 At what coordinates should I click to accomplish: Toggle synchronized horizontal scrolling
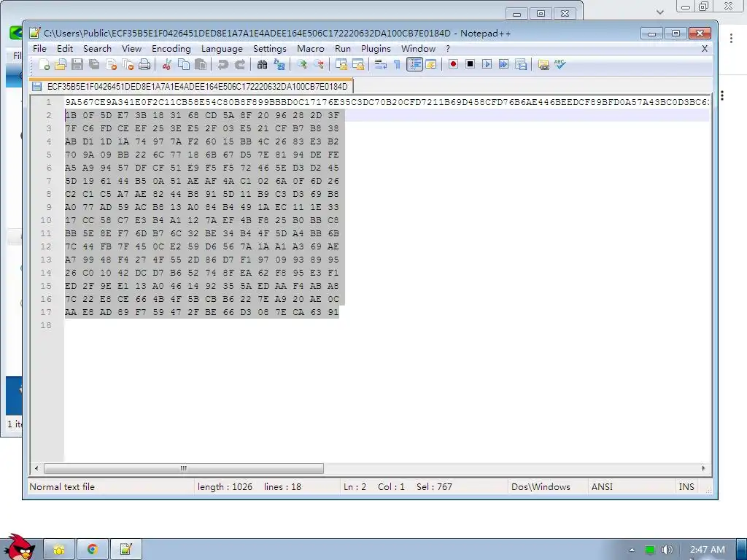(357, 64)
